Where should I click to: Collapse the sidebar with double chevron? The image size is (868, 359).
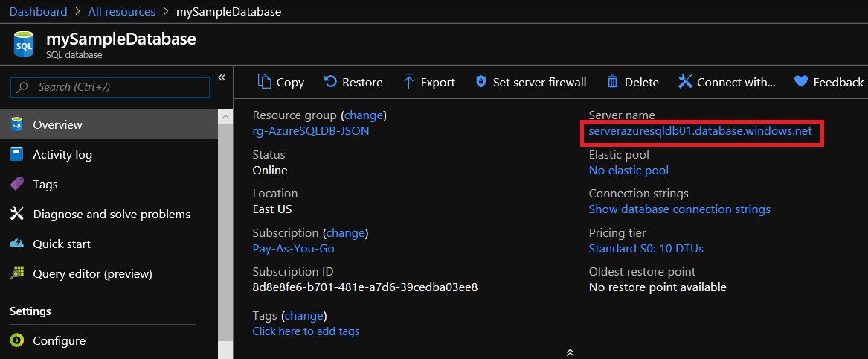pos(222,77)
